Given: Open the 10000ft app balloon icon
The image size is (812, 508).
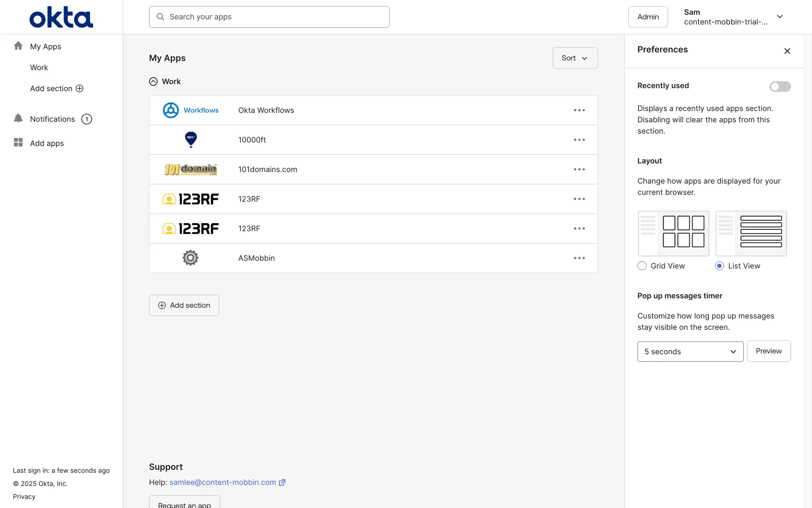Looking at the screenshot, I should 191,139.
